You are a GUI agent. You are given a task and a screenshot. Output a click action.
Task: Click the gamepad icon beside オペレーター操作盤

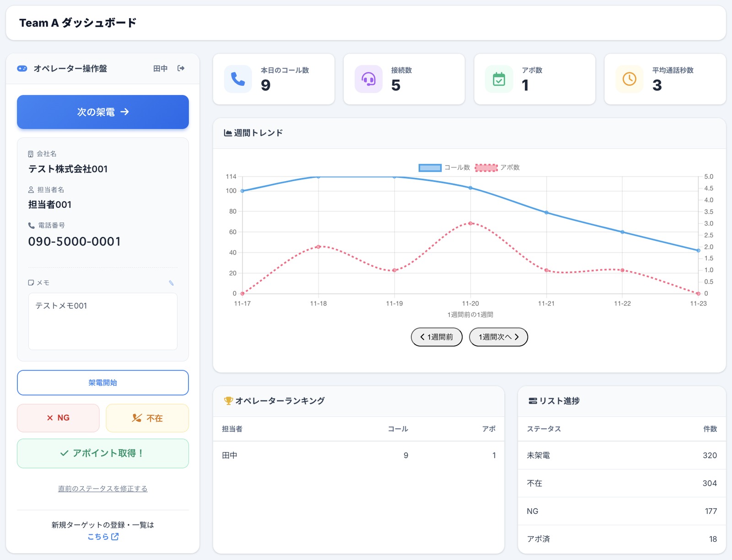(22, 69)
